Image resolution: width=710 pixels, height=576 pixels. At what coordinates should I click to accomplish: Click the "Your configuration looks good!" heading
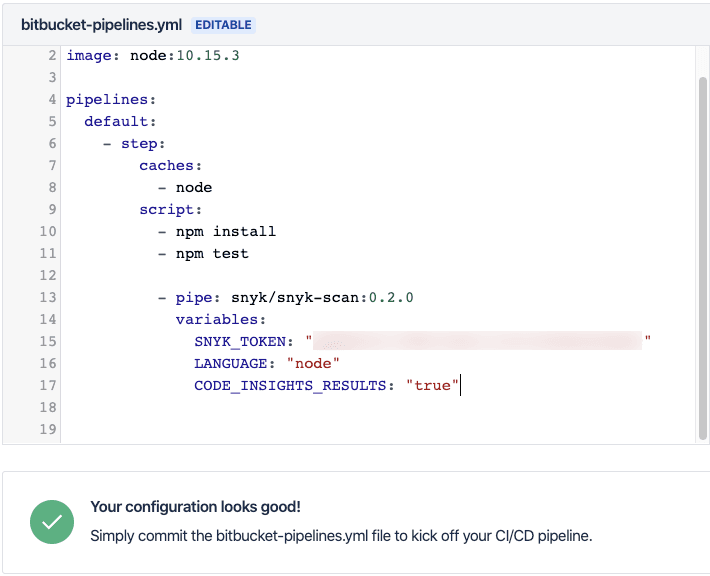(196, 507)
